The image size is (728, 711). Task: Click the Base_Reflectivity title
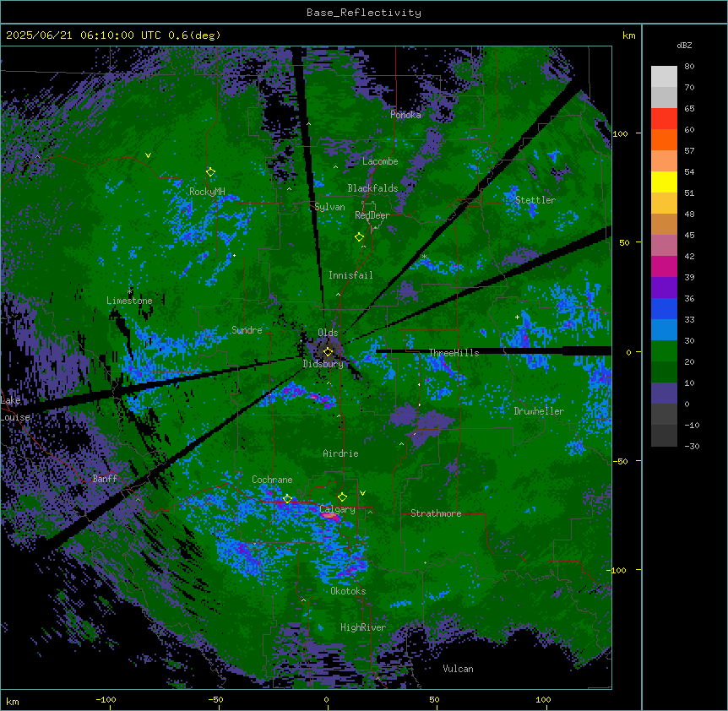pos(364,13)
